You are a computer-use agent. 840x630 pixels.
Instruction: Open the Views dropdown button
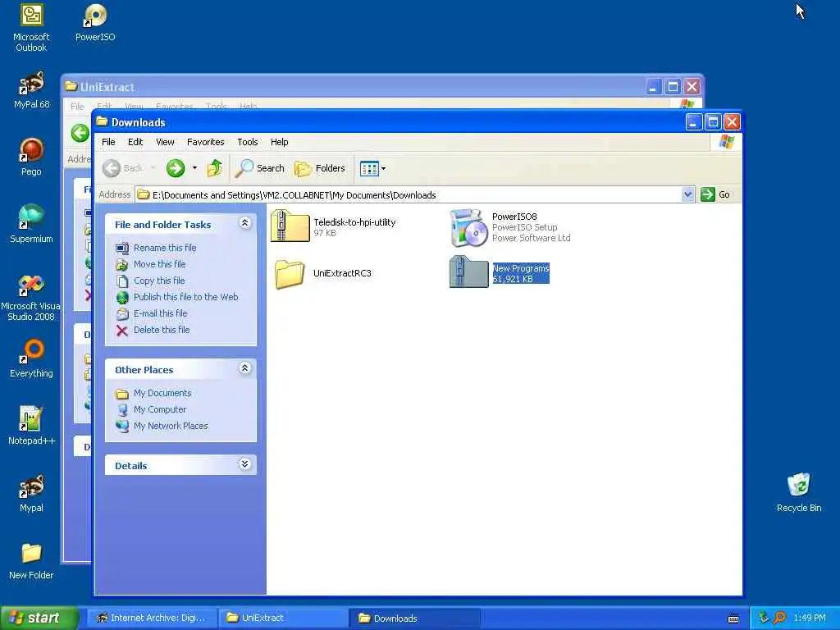373,169
